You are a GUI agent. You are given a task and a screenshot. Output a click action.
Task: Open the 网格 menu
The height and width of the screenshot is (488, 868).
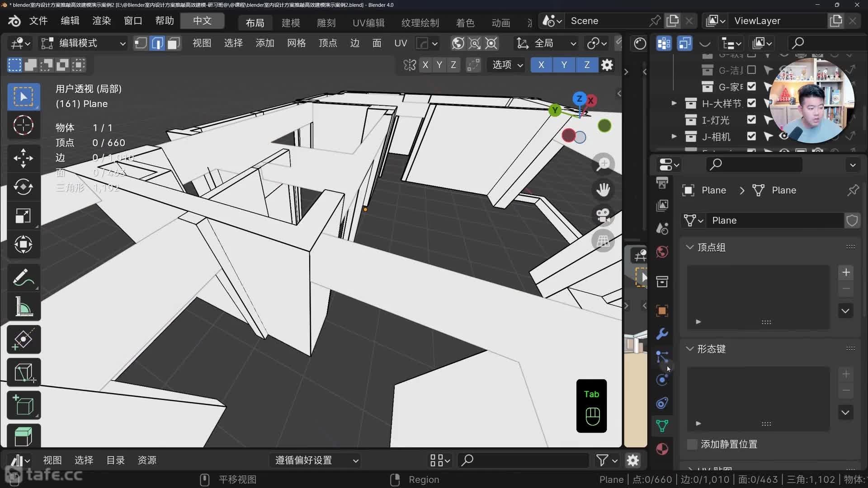point(296,43)
